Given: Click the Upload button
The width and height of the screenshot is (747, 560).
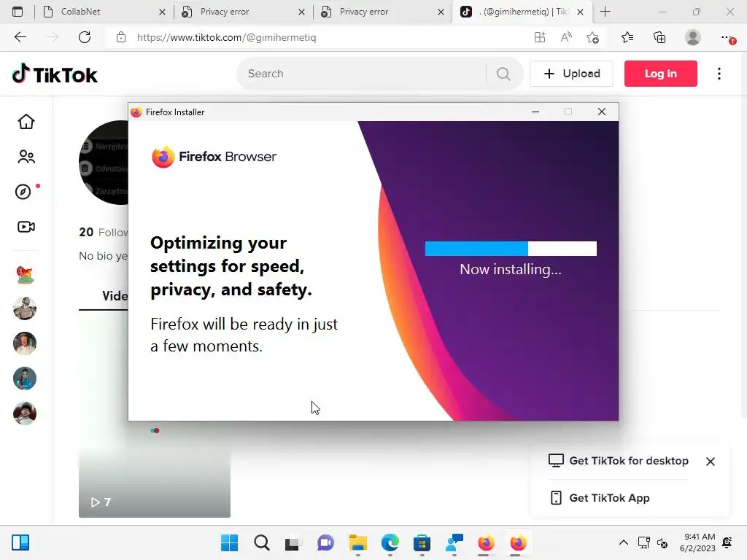Looking at the screenshot, I should pyautogui.click(x=571, y=74).
